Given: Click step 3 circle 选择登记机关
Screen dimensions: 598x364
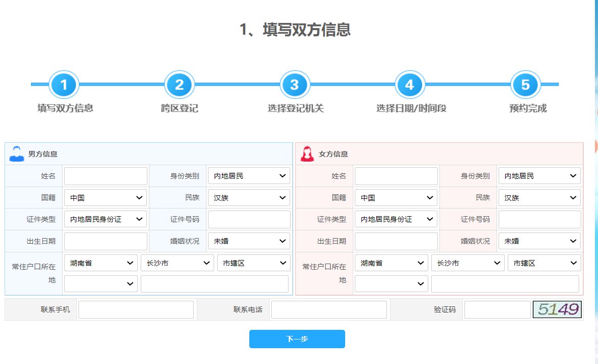Looking at the screenshot, I should 295,85.
